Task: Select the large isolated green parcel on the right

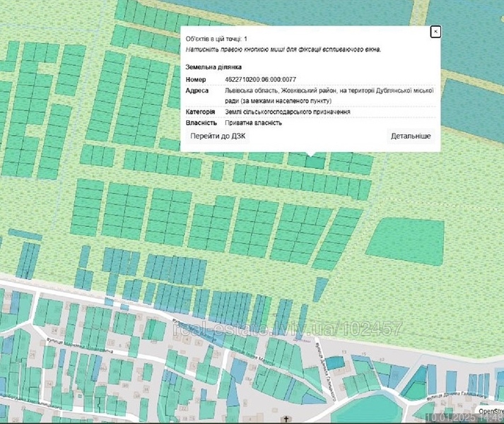Action: 406,241
